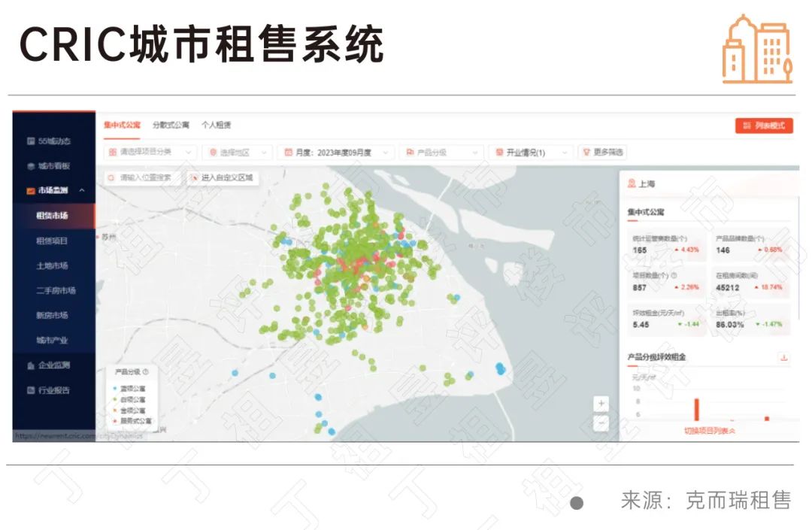Click the 行业报告 document icon

point(31,390)
